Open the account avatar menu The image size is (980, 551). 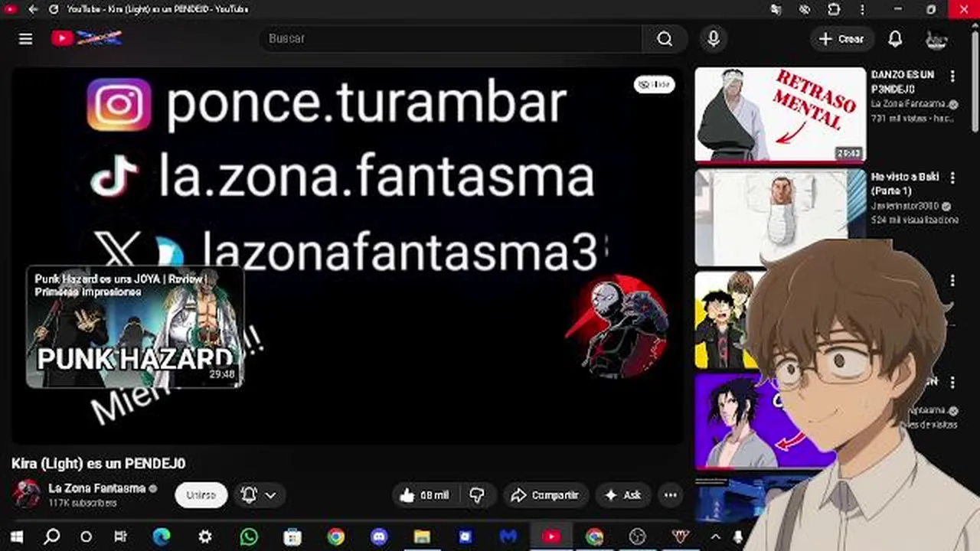(936, 39)
